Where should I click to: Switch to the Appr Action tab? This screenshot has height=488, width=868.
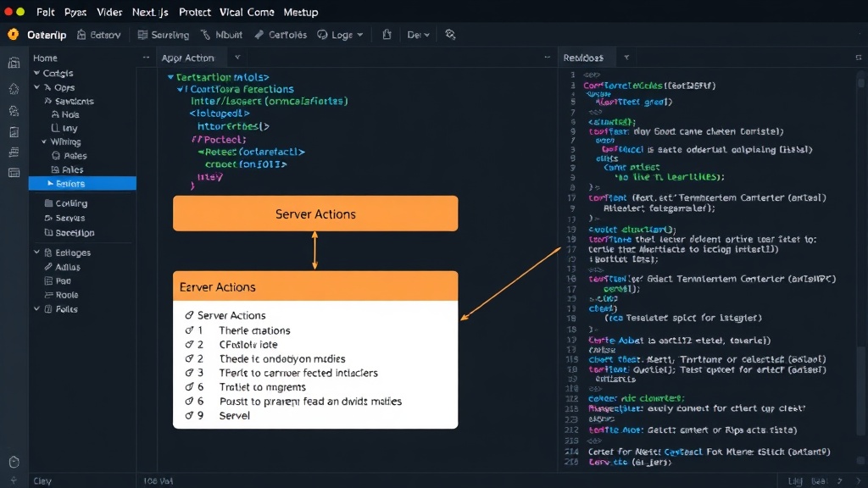click(187, 58)
